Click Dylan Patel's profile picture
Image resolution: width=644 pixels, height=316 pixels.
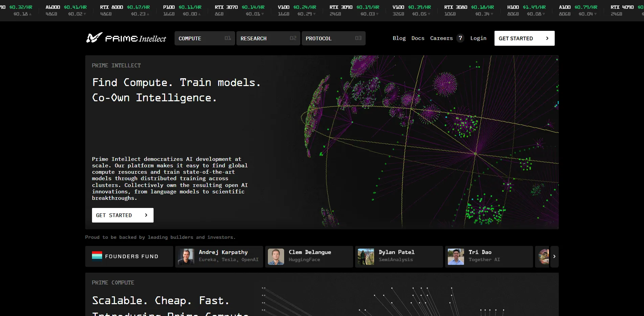click(366, 256)
